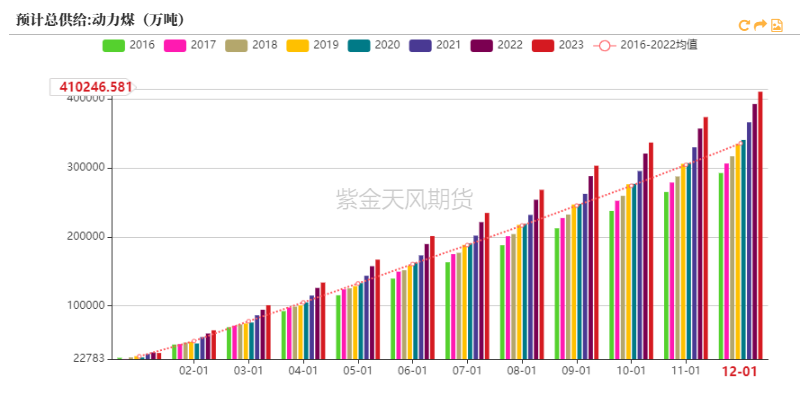Click the 07-01 x-axis label
Viewport: 809px width, 413px height.
point(467,371)
